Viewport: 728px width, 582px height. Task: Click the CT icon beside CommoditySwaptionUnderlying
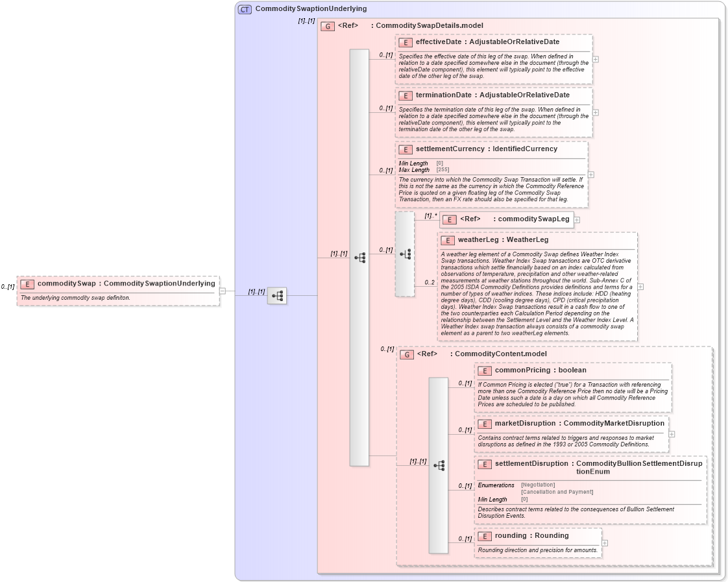click(x=245, y=9)
